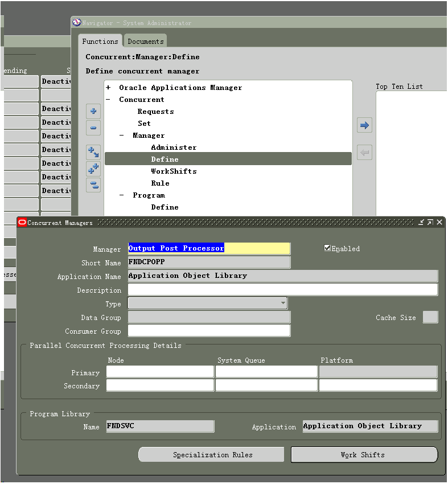Minimize the Concurrent Managers window
The width and height of the screenshot is (448, 484).
click(x=421, y=222)
